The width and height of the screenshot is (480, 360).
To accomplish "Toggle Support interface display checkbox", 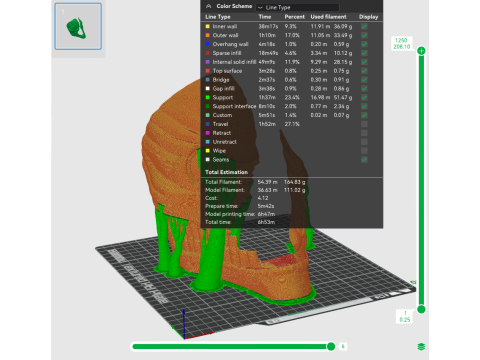I will 364,106.
